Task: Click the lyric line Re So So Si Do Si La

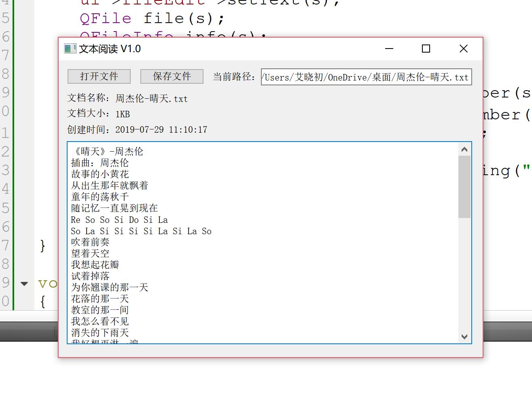Action: tap(119, 220)
